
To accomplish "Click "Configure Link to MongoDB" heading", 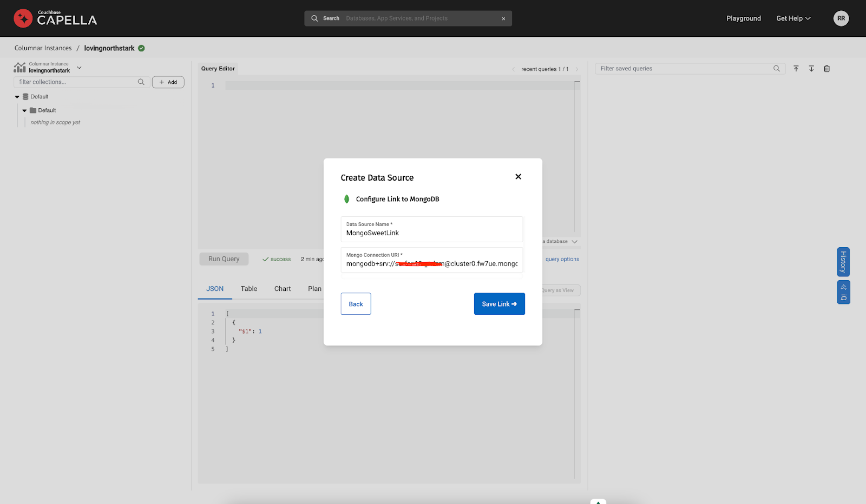I will 398,199.
